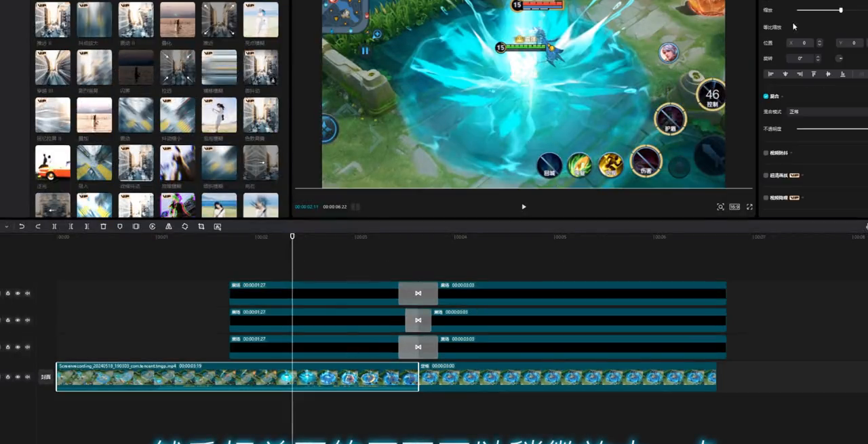The width and height of the screenshot is (868, 444).
Task: Expand the 视频降噪 section arrow
Action: click(804, 198)
